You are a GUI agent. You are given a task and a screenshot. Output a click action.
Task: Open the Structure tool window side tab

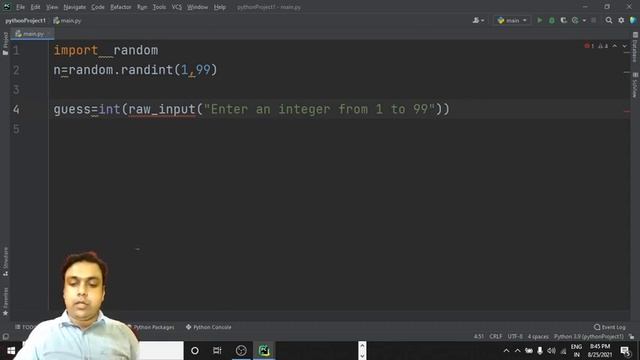point(5,262)
